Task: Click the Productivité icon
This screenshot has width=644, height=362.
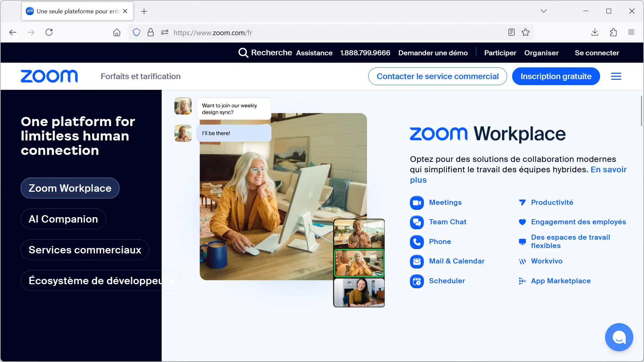Action: 522,202
